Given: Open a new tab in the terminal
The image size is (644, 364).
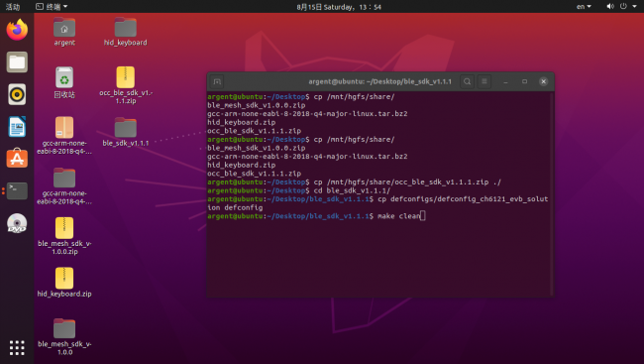Looking at the screenshot, I should [x=217, y=81].
